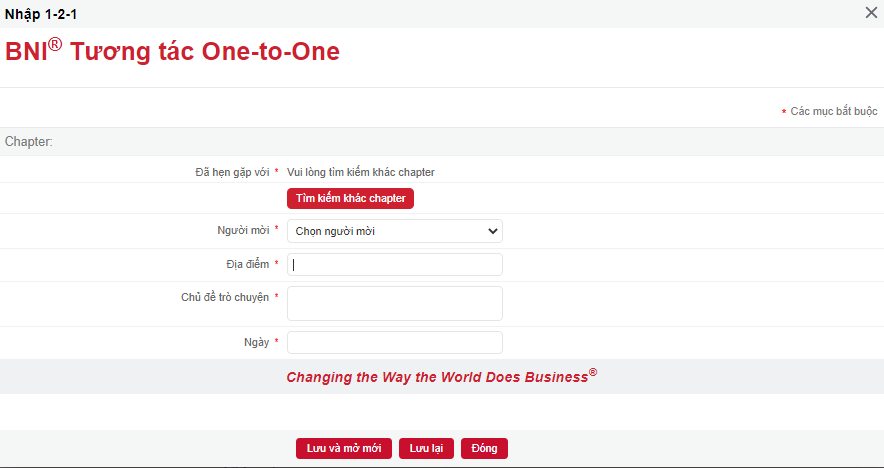Click the Đã hẹn gặp với label

[232, 173]
